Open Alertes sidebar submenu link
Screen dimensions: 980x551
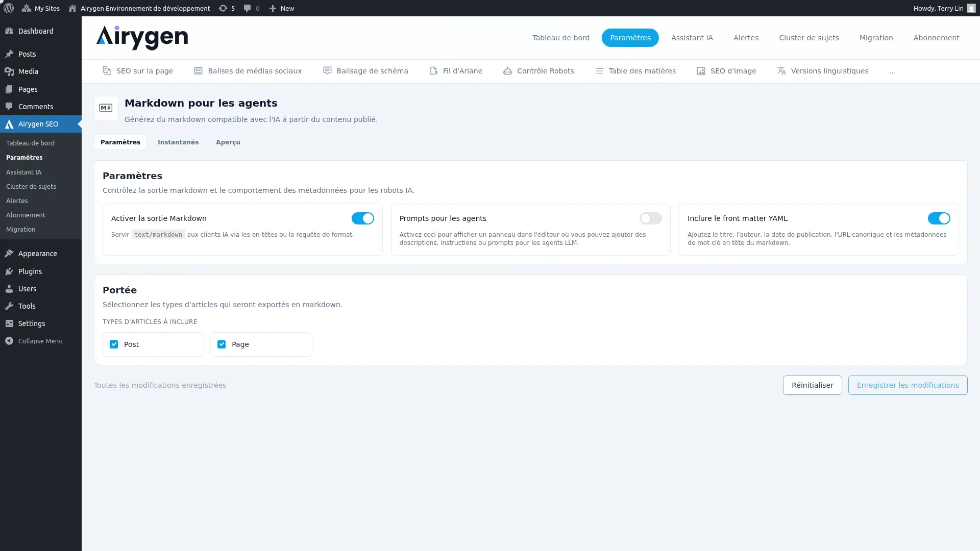17,201
